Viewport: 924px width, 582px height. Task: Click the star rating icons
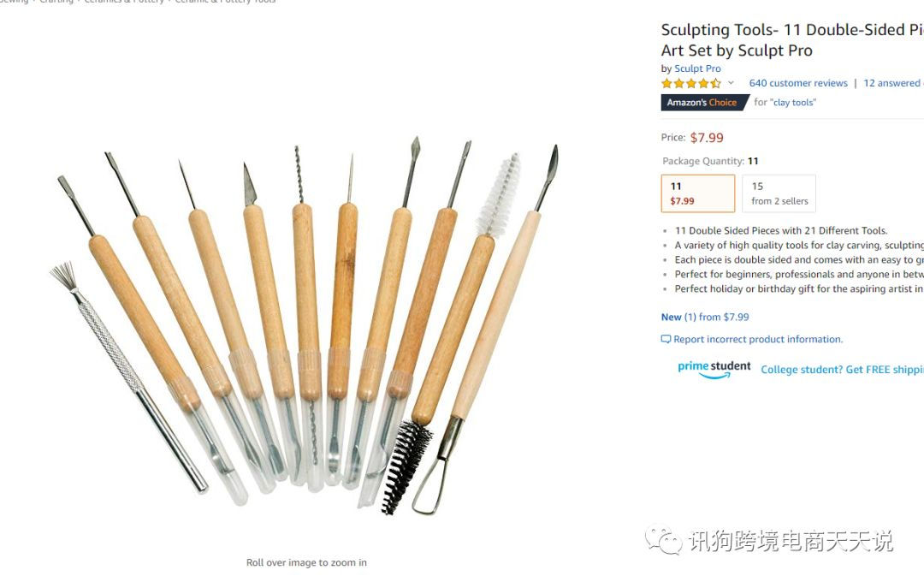click(x=690, y=83)
